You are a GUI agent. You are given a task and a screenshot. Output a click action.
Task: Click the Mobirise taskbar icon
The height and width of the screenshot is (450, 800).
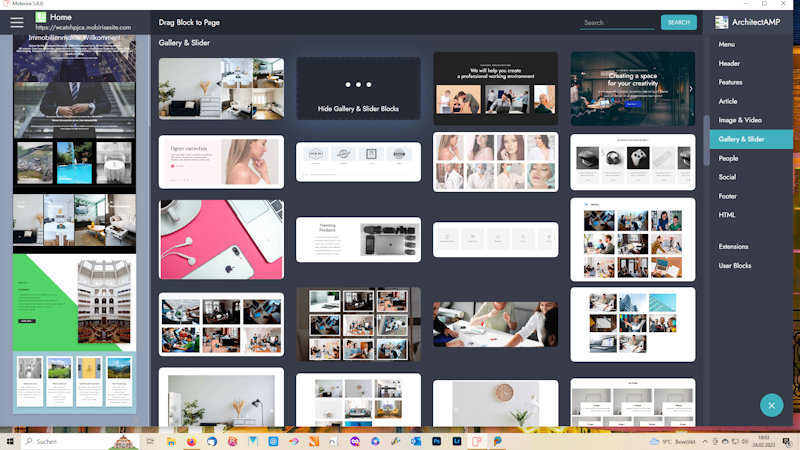click(x=477, y=441)
